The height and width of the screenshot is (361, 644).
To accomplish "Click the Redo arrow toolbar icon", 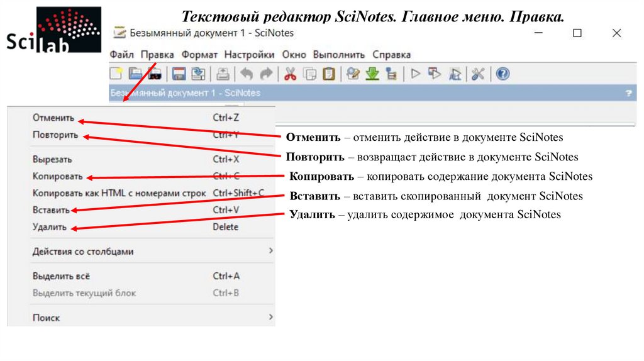I will pyautogui.click(x=266, y=74).
